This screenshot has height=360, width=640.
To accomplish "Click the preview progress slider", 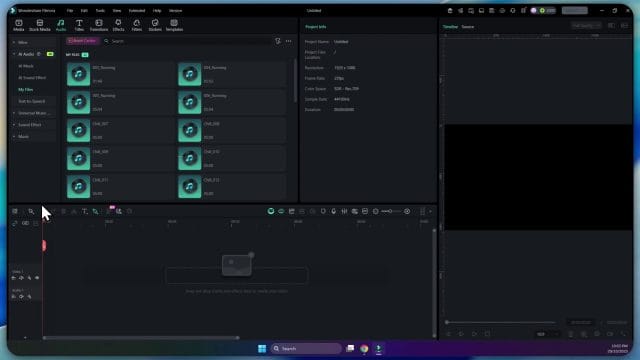I will [501, 322].
